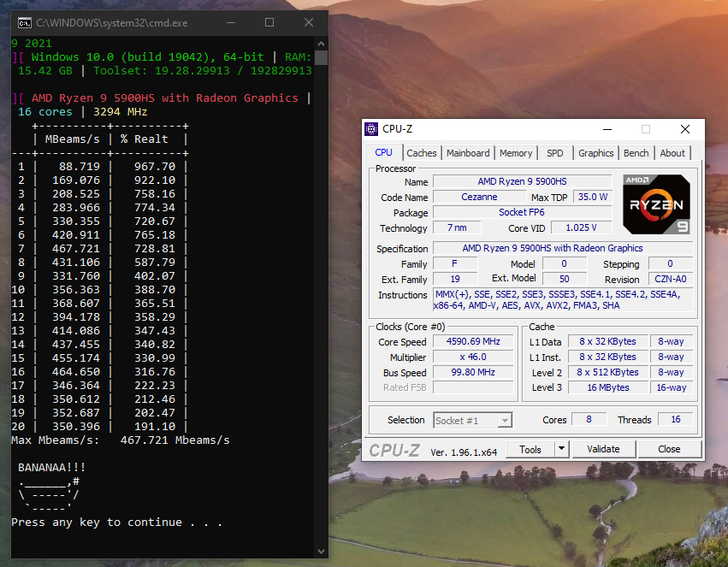Click the Max TDP value 35.0 W
This screenshot has height=567, width=728.
coord(593,197)
